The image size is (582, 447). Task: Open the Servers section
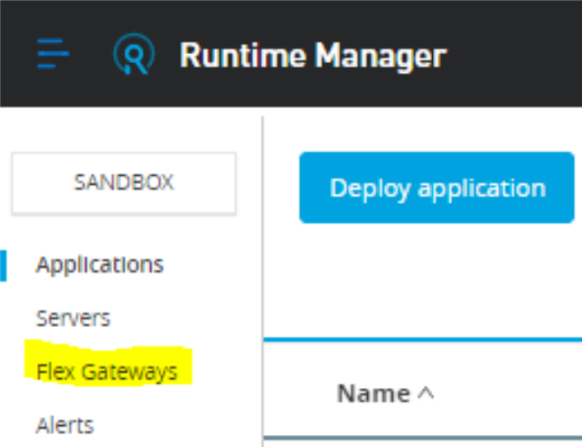click(73, 318)
